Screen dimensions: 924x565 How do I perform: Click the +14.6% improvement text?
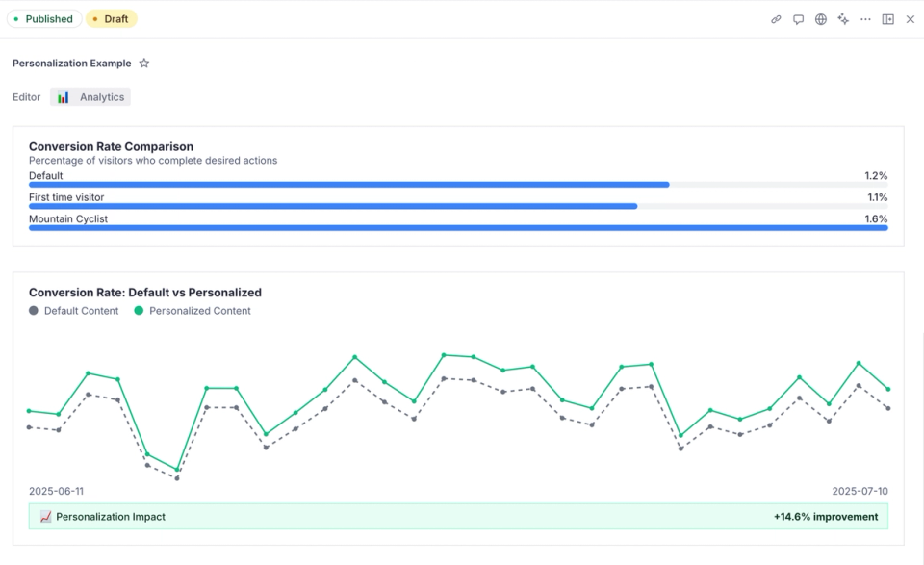coord(826,517)
